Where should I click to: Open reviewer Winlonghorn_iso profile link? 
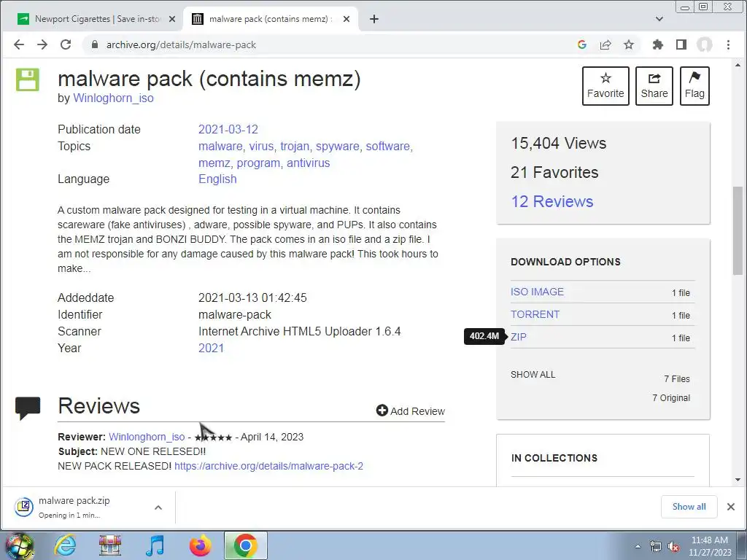(147, 437)
